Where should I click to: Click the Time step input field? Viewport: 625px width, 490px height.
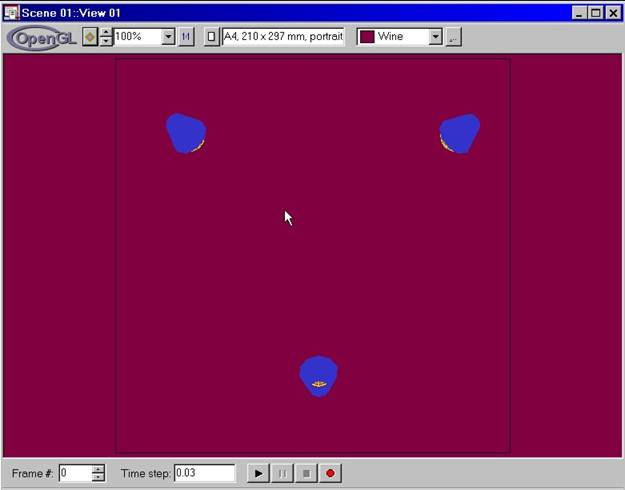click(x=204, y=473)
